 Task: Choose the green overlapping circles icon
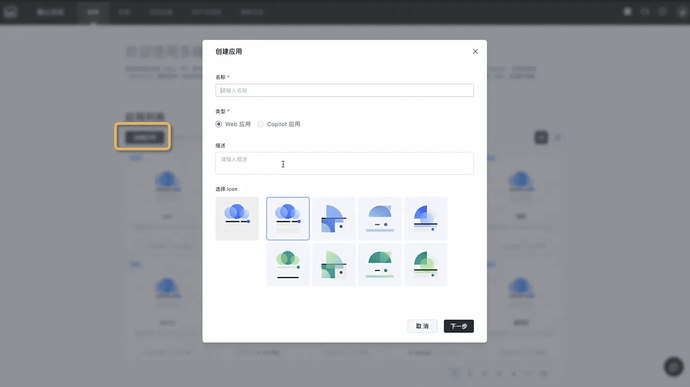click(x=288, y=265)
